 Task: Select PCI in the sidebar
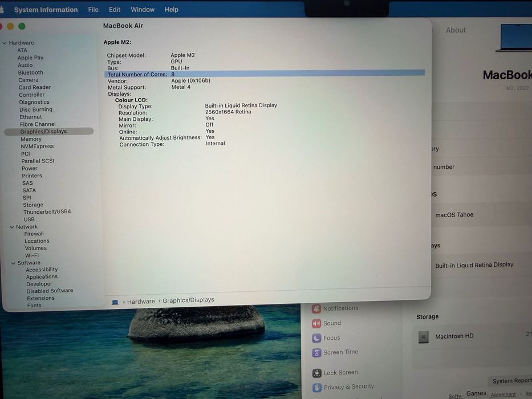click(26, 154)
